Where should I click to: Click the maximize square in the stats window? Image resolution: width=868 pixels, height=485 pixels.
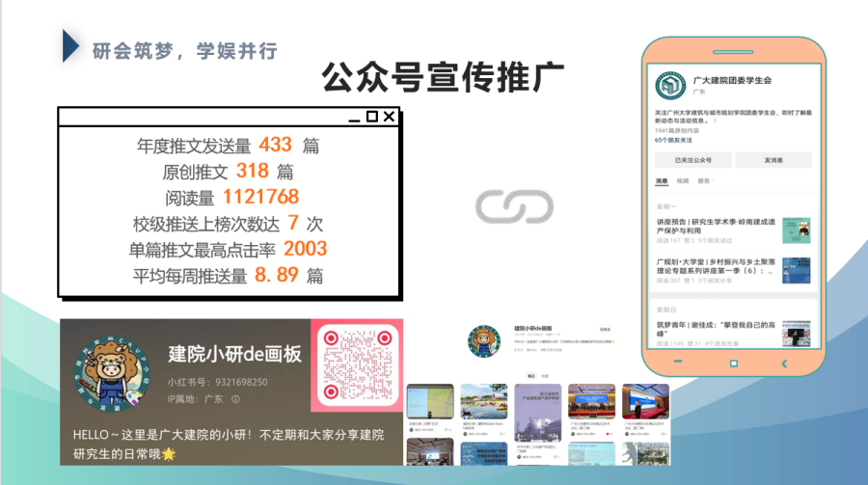[371, 117]
